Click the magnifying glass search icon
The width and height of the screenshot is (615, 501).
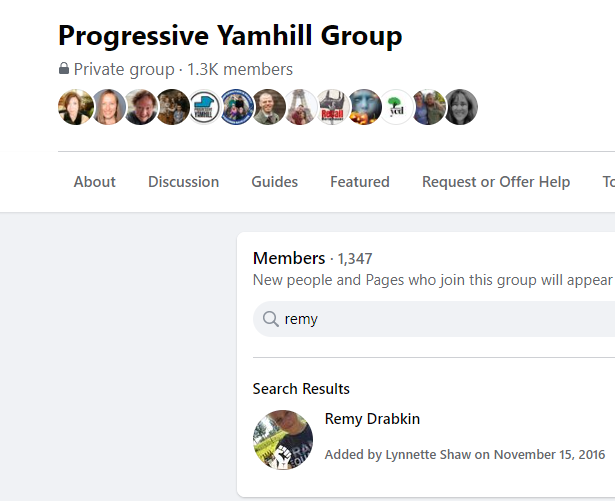pos(271,319)
